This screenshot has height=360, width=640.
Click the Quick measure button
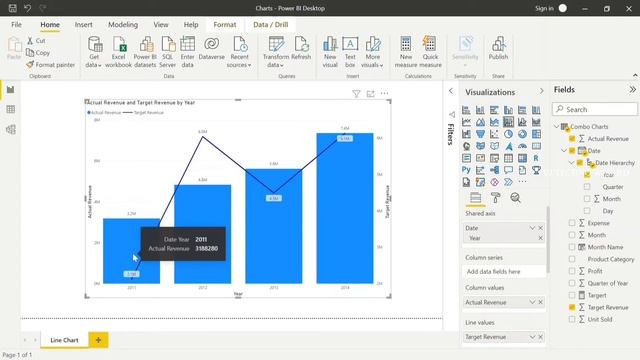[x=430, y=52]
